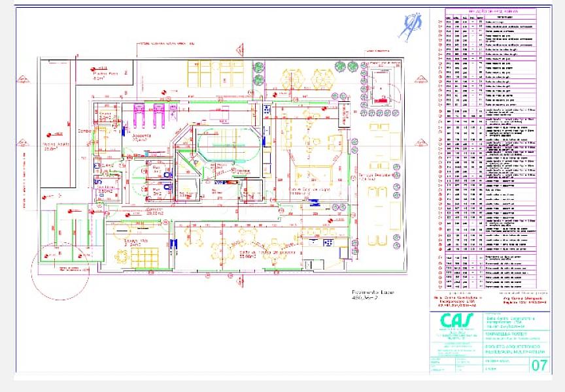This screenshot has height=392, width=565.
Task: Click the blue north arrow compass symbol
Action: pos(410,27)
